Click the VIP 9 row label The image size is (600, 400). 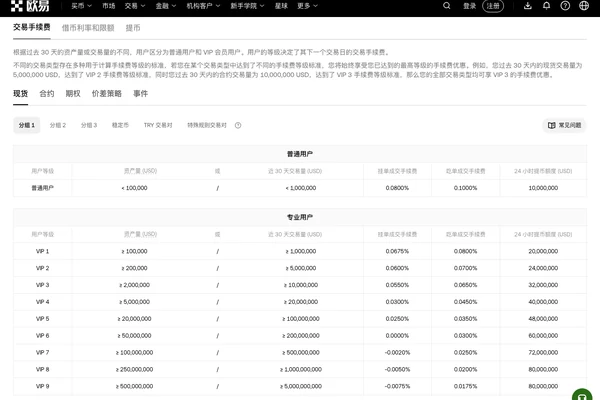[42, 386]
